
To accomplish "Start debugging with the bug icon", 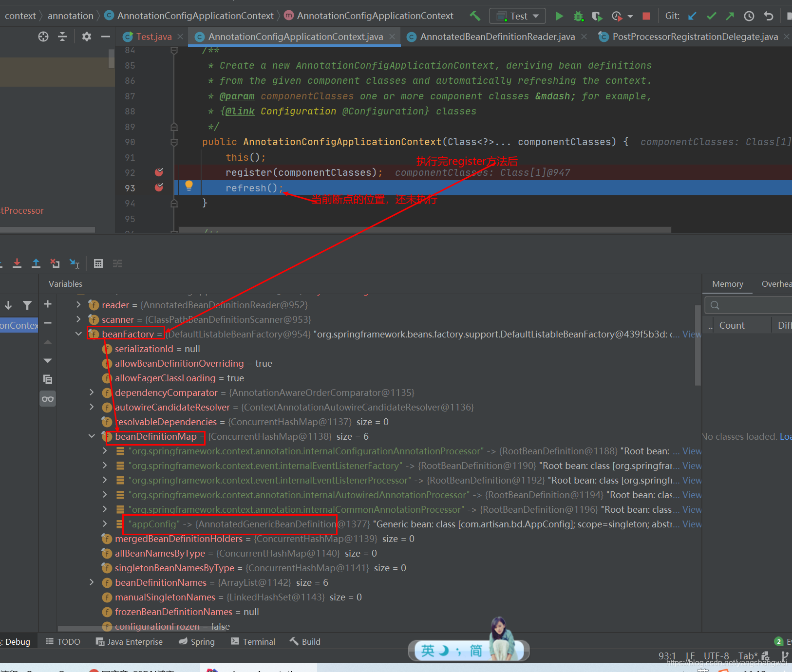I will click(x=578, y=16).
